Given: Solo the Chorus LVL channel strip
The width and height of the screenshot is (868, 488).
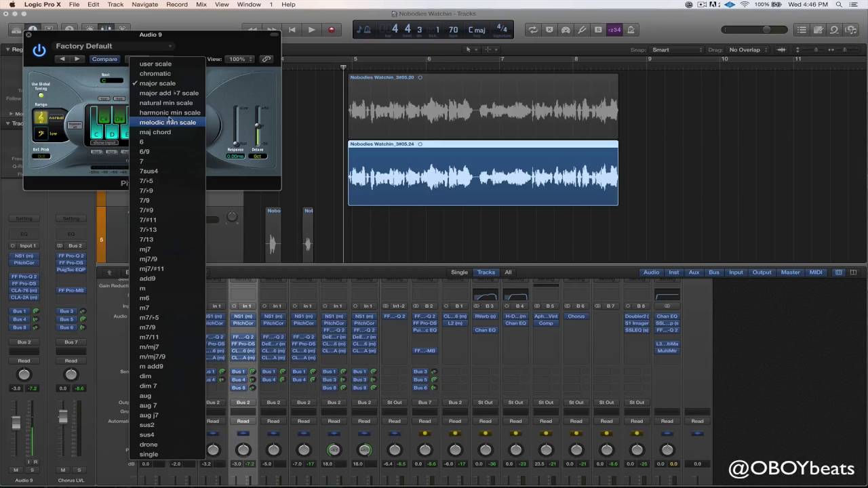Looking at the screenshot, I should click(x=79, y=470).
